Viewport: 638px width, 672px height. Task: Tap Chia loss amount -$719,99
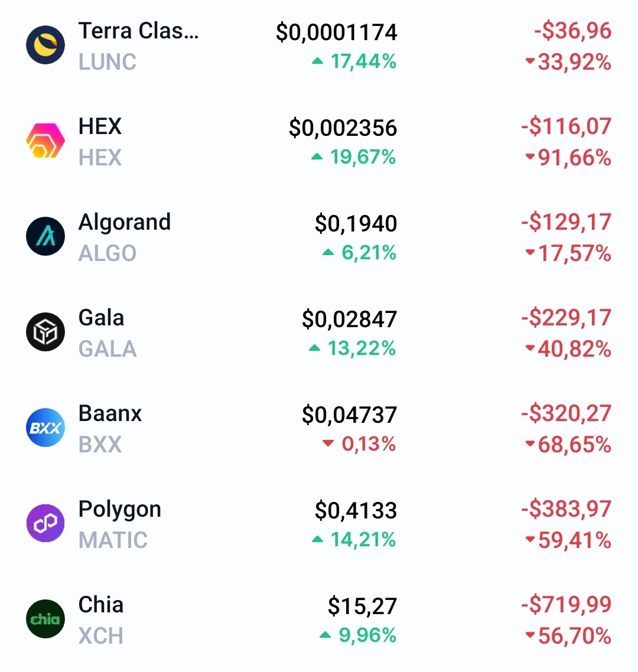(x=566, y=605)
